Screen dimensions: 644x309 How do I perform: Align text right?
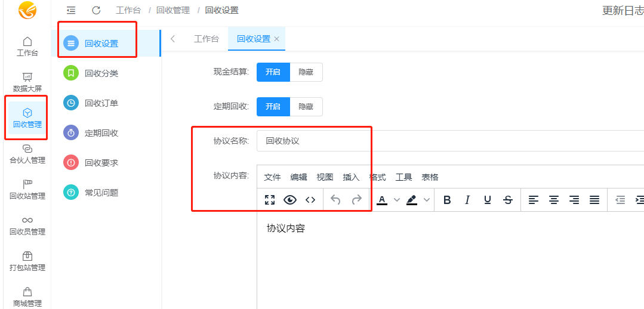pyautogui.click(x=574, y=200)
